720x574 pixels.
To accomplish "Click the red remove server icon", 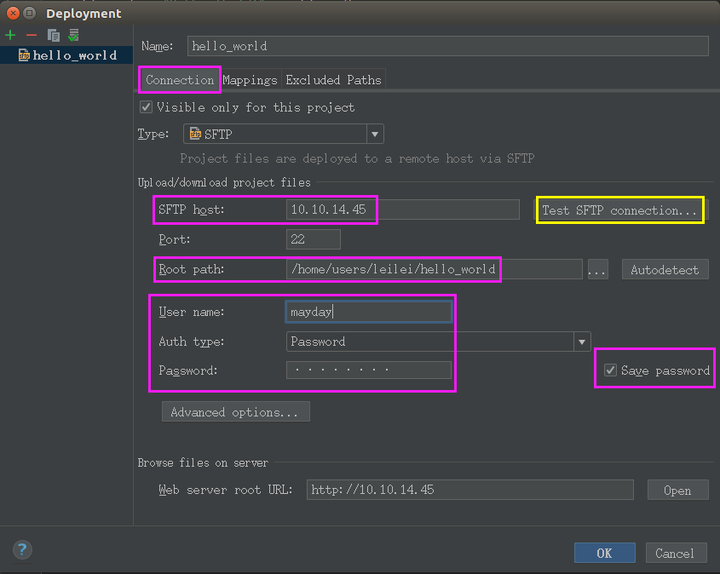I will (31, 35).
